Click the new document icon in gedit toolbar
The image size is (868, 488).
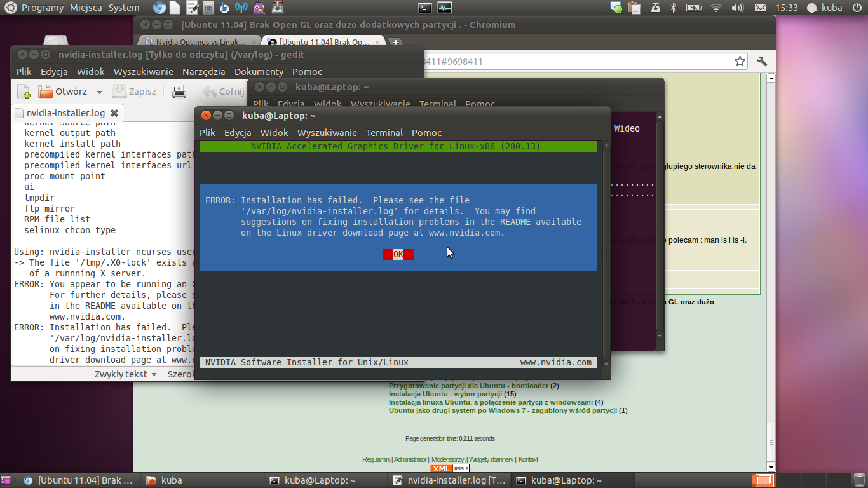(24, 91)
